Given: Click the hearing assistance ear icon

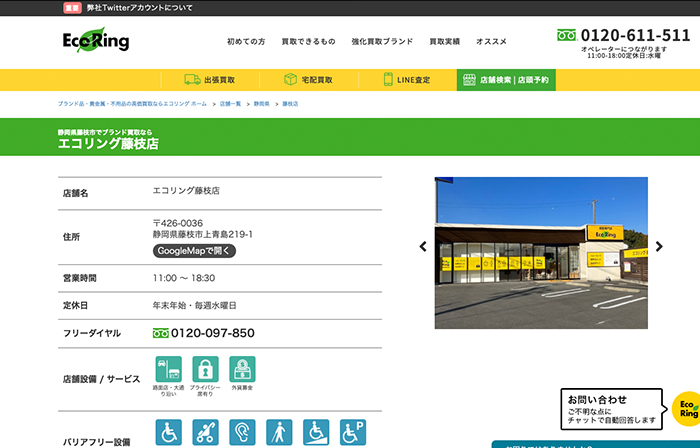Looking at the screenshot, I should coord(242,432).
